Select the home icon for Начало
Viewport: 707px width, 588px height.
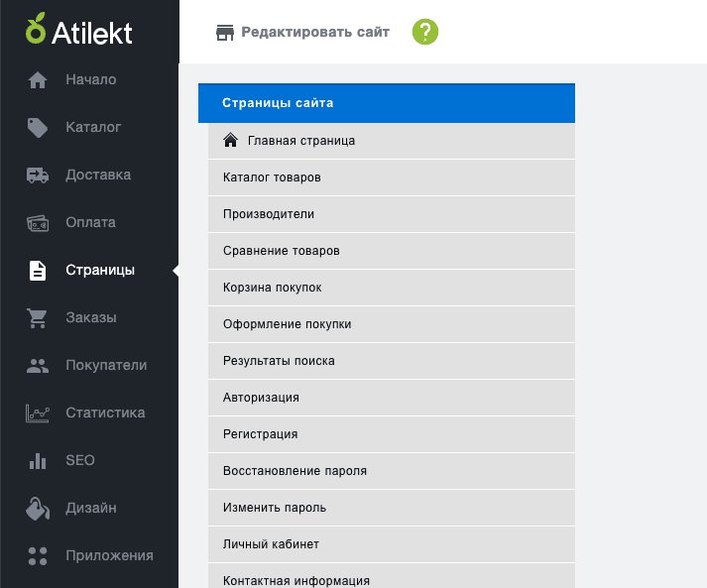(38, 79)
